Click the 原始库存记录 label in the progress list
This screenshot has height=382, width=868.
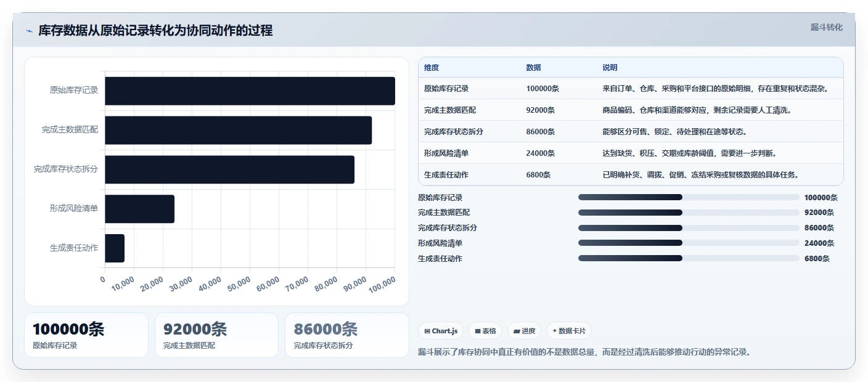tap(440, 197)
